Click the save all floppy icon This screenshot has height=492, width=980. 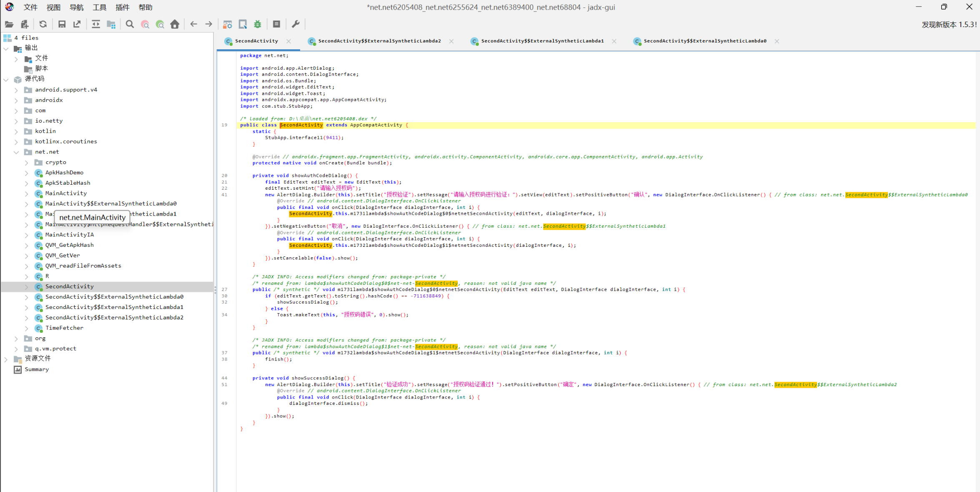(x=62, y=24)
